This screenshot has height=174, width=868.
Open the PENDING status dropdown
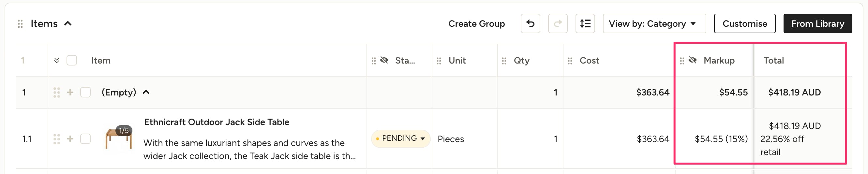pyautogui.click(x=400, y=138)
